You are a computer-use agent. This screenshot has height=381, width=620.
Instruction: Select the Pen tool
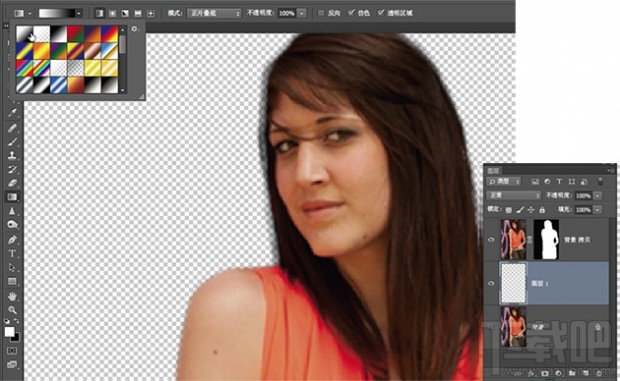12,239
